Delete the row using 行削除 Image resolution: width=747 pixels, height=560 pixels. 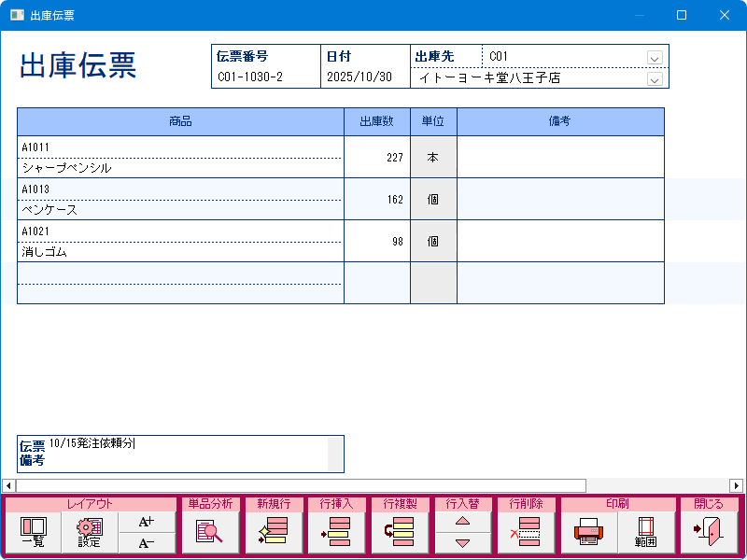pyautogui.click(x=527, y=533)
